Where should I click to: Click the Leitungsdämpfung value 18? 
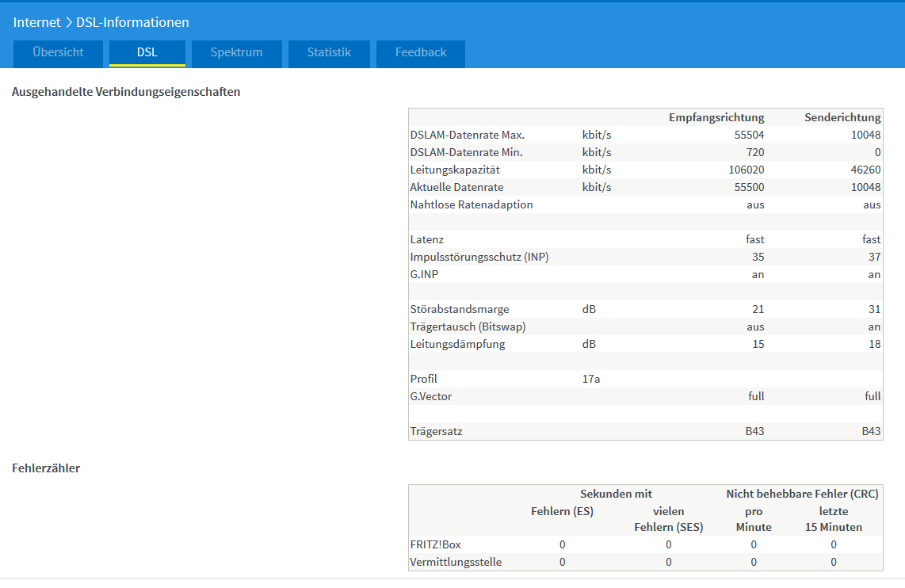point(875,344)
